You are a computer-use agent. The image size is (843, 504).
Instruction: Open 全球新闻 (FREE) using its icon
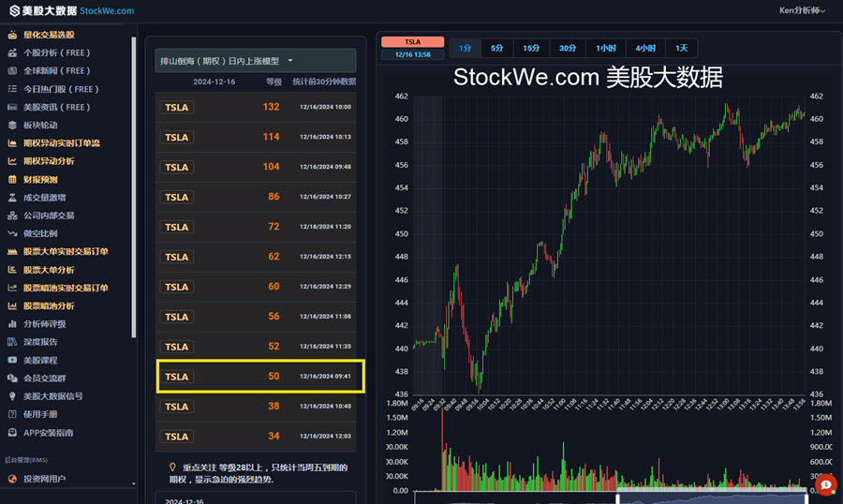coord(12,70)
